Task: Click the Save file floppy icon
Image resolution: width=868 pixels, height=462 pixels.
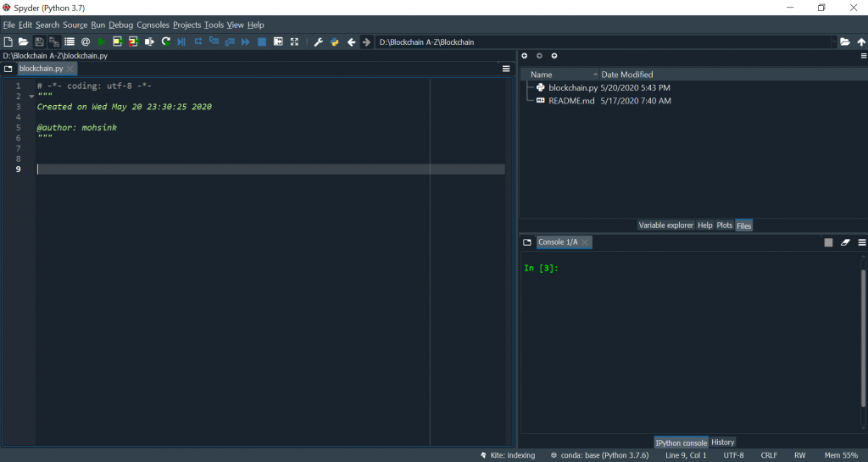Action: click(x=39, y=42)
